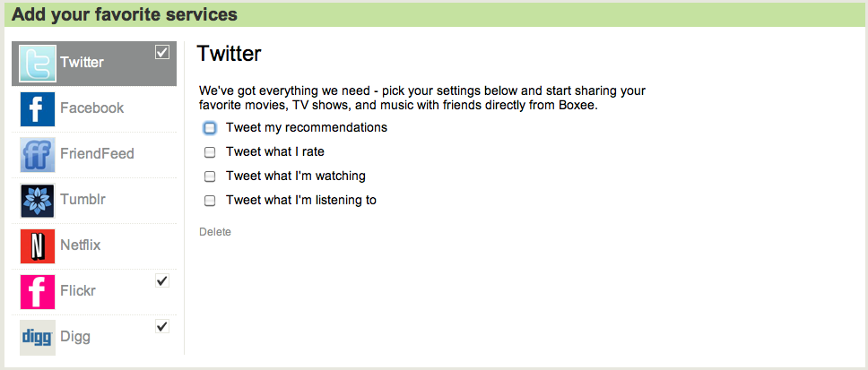
Task: Enable Tweet what I'm listening to
Action: 210,201
